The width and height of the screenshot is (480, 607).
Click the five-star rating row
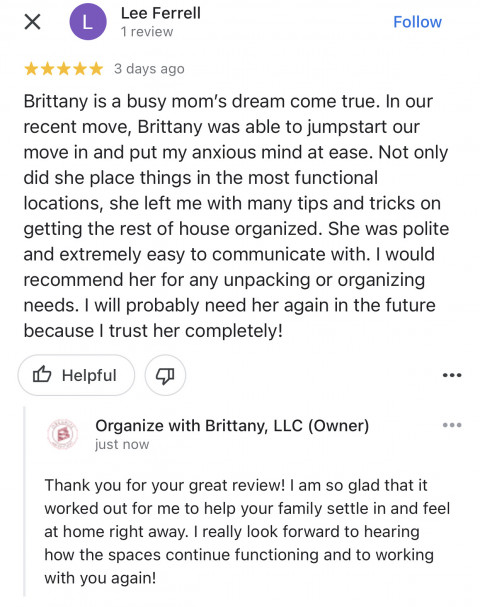coord(63,69)
